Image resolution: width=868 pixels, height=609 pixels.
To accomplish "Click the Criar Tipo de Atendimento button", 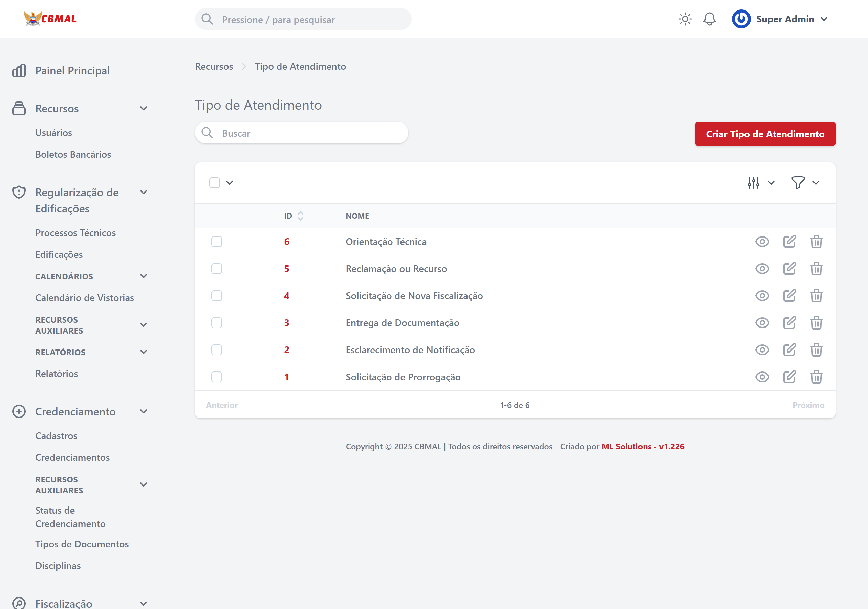I will point(765,134).
